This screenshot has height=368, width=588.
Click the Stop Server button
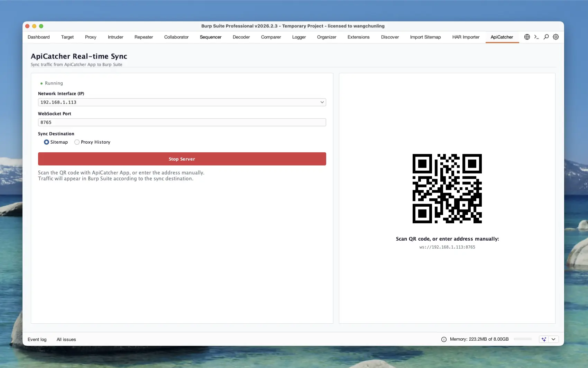pos(182,159)
